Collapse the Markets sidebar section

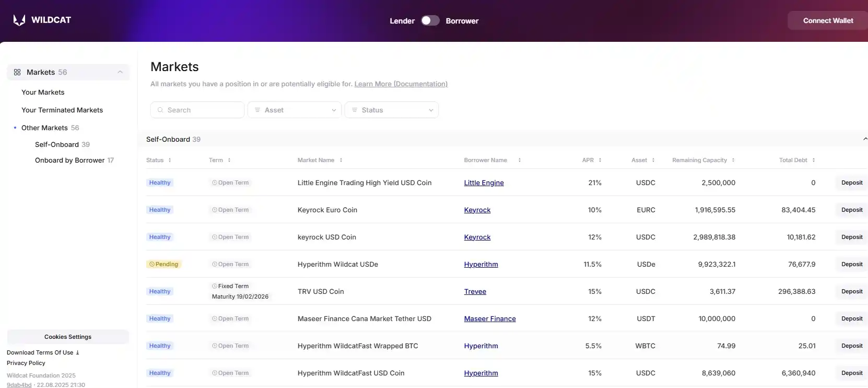(x=120, y=72)
